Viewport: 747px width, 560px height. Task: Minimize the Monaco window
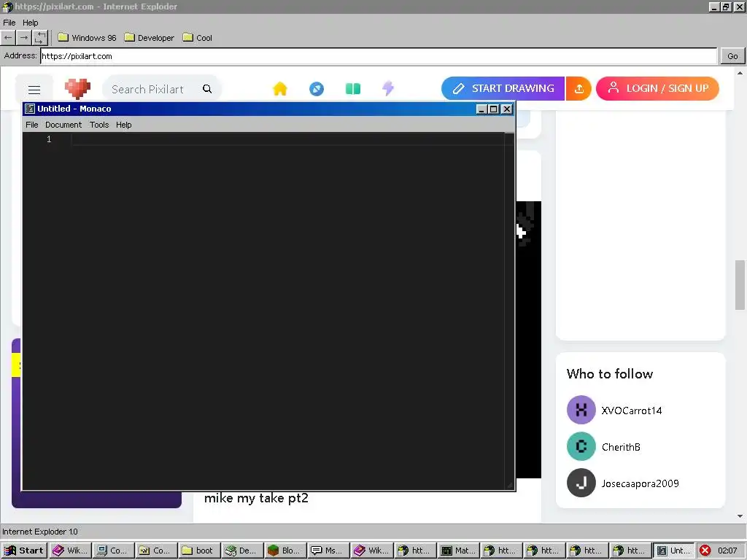coord(482,109)
